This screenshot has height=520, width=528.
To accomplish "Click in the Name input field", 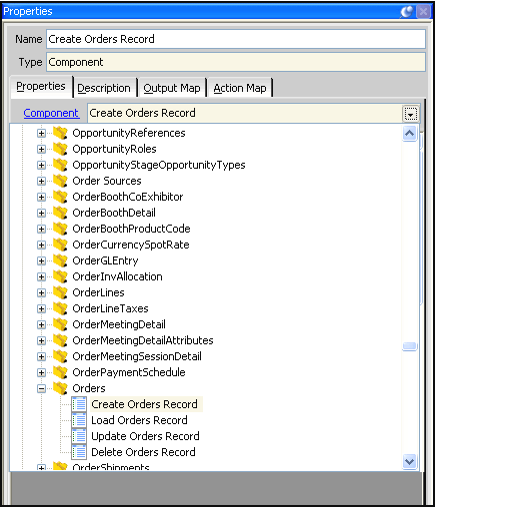I will pos(236,39).
